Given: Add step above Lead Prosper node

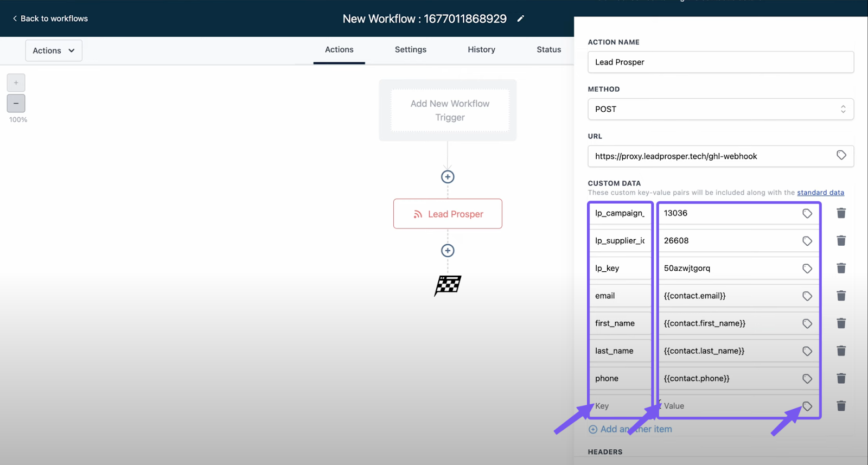Looking at the screenshot, I should coord(448,177).
